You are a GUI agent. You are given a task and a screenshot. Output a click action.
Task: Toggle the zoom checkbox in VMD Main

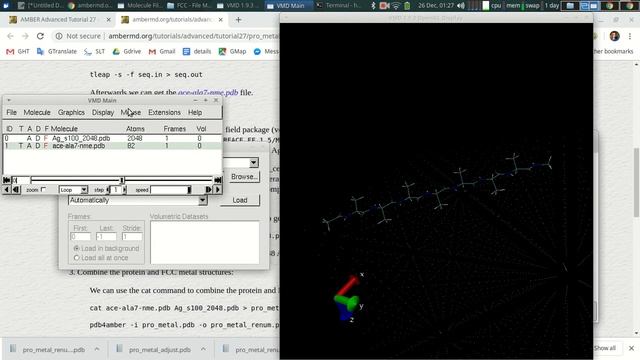click(43, 189)
